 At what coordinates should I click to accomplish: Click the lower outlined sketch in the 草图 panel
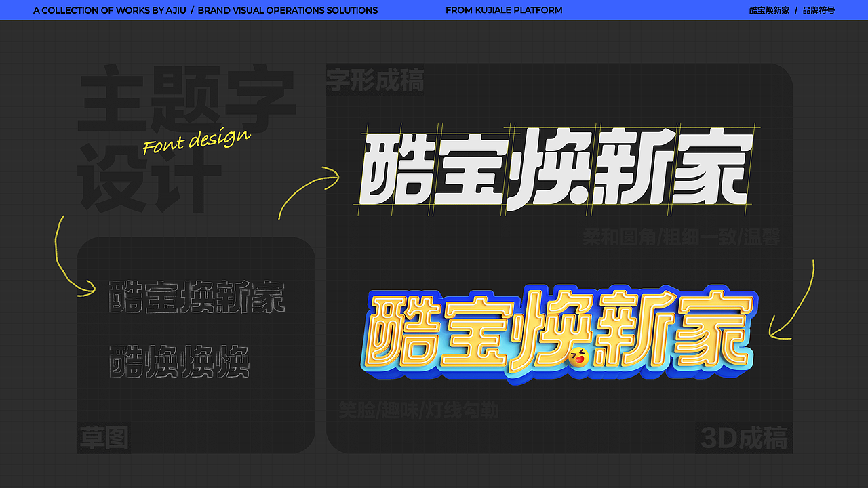pyautogui.click(x=179, y=361)
